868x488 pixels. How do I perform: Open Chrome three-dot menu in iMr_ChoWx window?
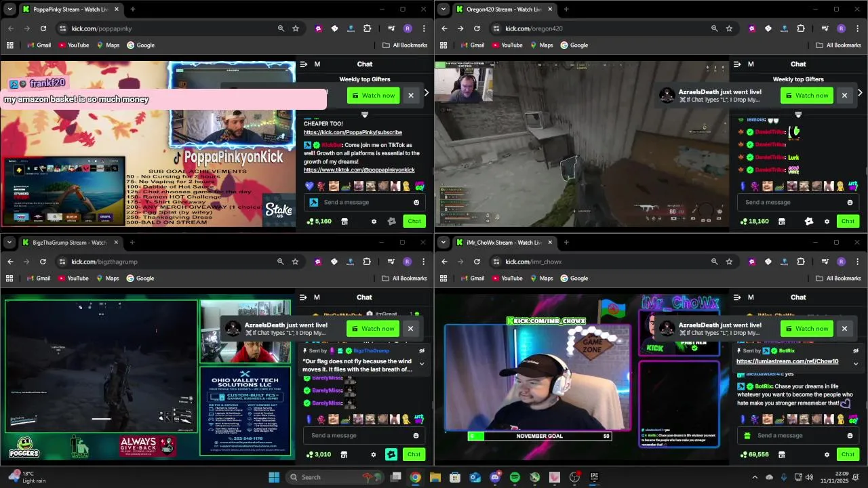point(857,262)
